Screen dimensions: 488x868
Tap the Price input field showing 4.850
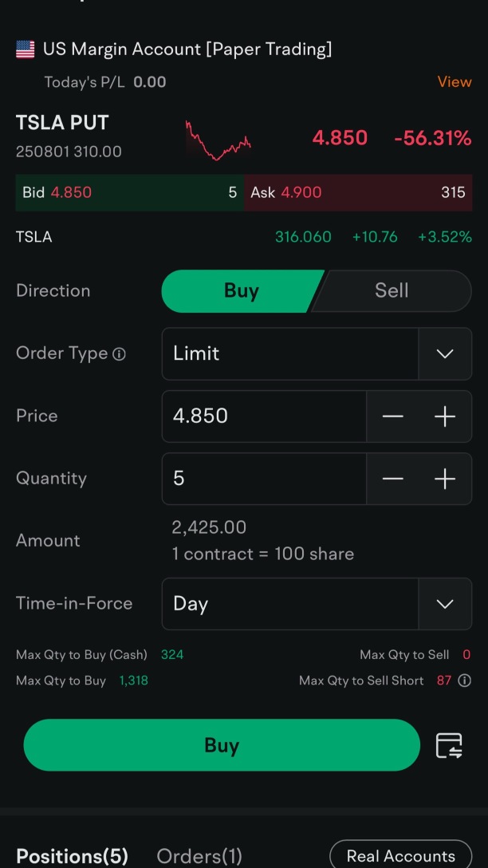264,416
